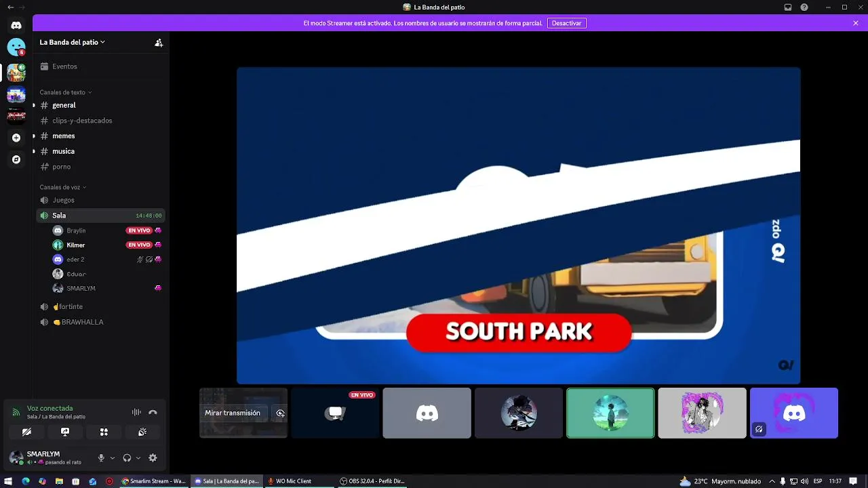Image resolution: width=868 pixels, height=488 pixels.
Task: Select the anime avatar tile with purple aura
Action: pos(702,413)
